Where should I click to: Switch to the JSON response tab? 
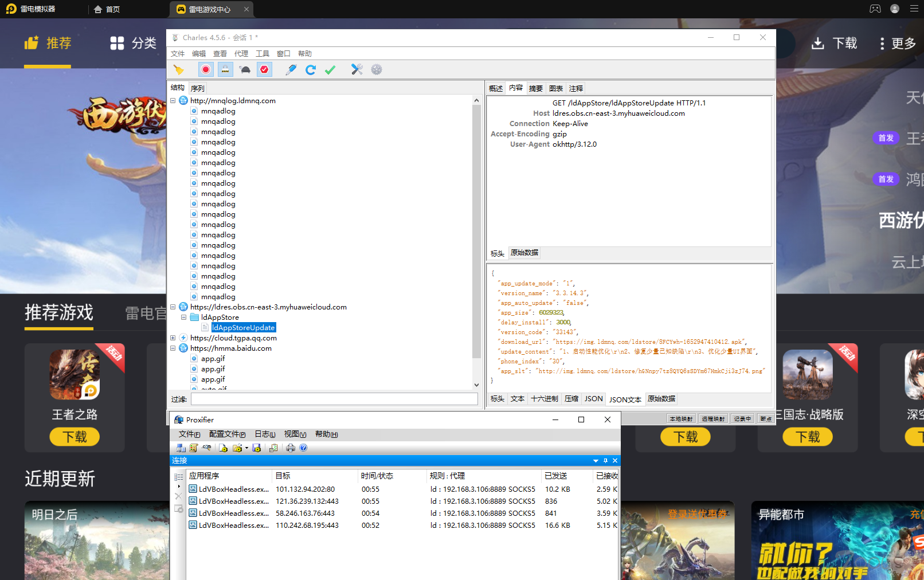coord(593,399)
